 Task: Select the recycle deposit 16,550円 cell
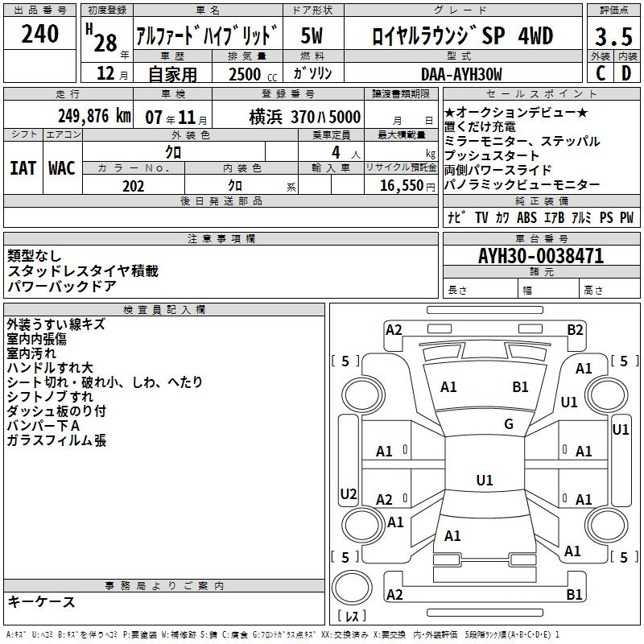click(401, 185)
